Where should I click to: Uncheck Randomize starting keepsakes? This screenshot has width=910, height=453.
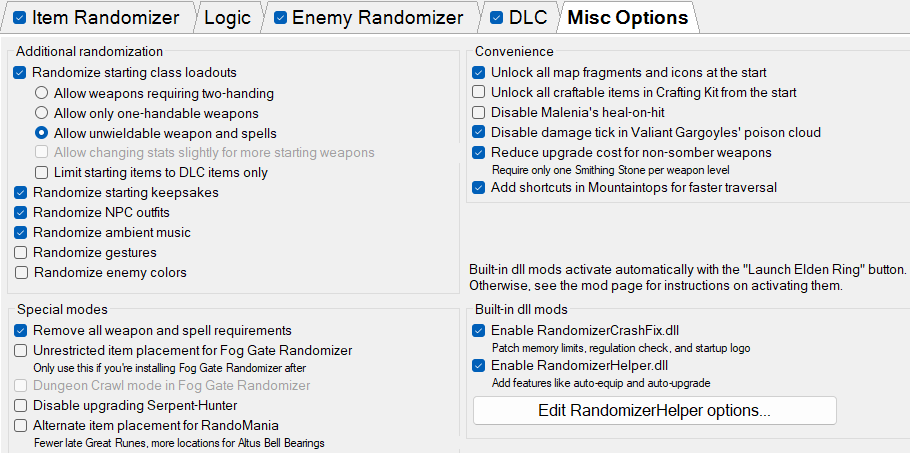[21, 193]
